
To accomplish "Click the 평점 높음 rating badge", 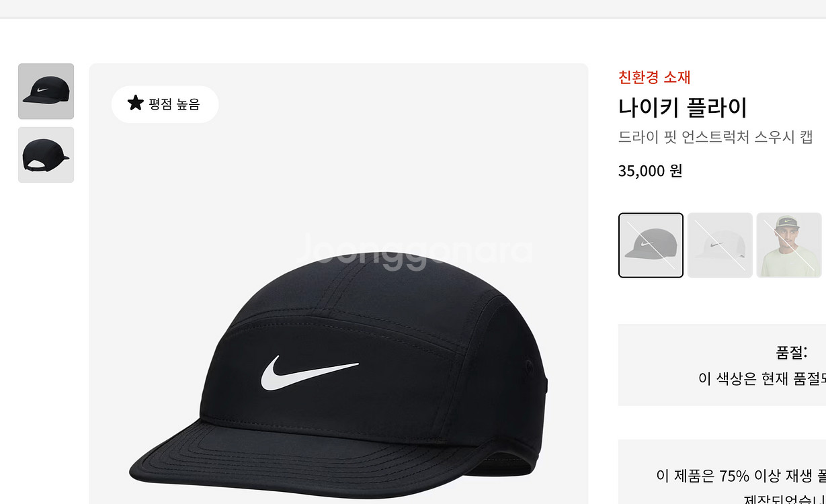I will (165, 104).
